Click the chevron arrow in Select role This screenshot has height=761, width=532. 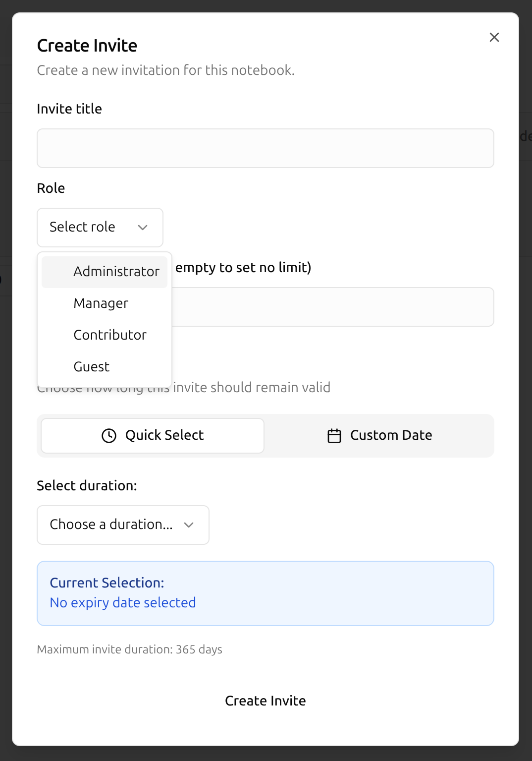143,228
